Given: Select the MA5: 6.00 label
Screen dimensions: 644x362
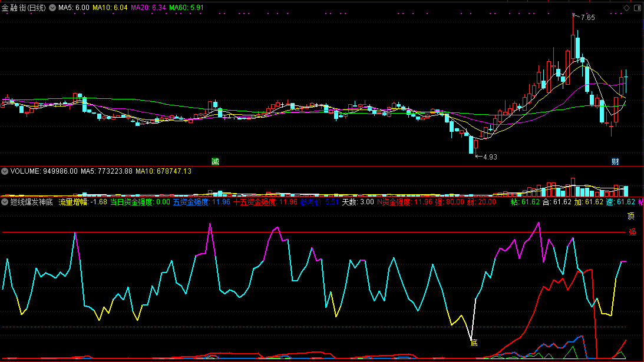Looking at the screenshot, I should [x=74, y=8].
